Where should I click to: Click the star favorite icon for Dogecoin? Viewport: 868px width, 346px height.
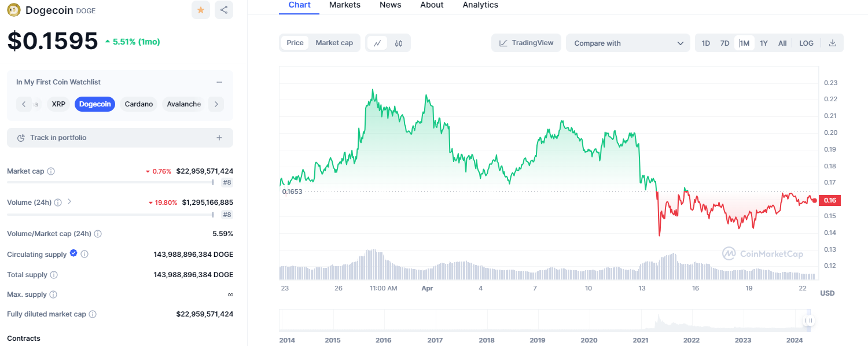pyautogui.click(x=201, y=10)
